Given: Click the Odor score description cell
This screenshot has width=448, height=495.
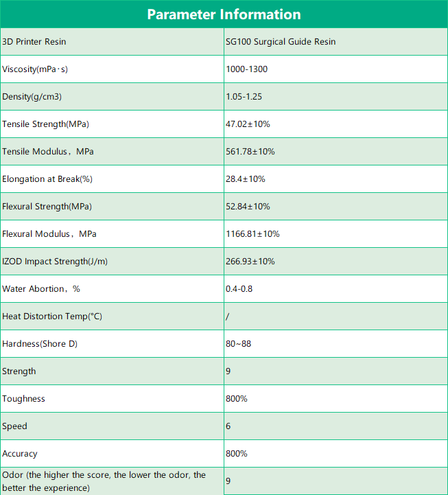Looking at the screenshot, I should [x=104, y=481].
